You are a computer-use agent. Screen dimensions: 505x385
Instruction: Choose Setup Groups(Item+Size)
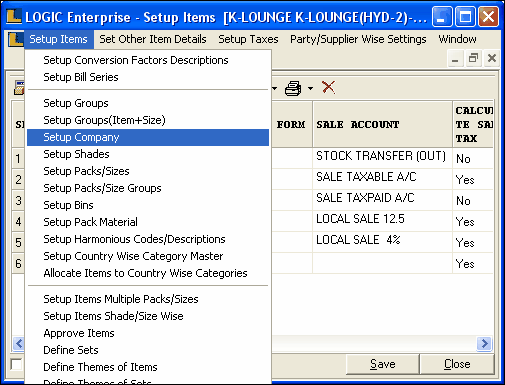point(148,120)
